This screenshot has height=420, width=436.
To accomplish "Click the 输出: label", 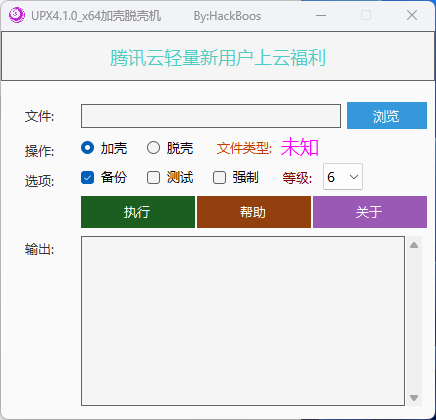I will point(39,249).
